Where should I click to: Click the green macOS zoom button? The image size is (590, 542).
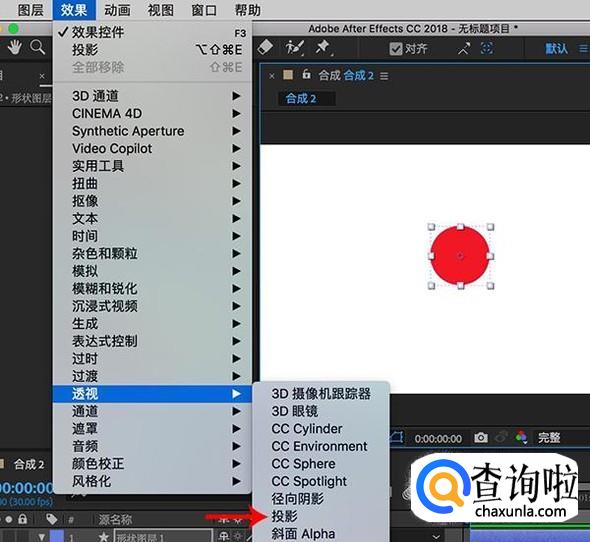[x=14, y=29]
